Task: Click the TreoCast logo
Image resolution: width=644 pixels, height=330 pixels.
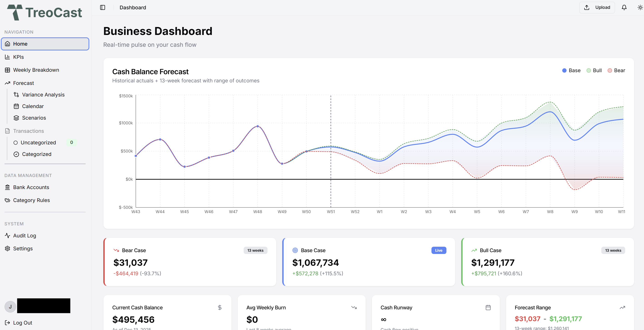Action: [x=45, y=12]
